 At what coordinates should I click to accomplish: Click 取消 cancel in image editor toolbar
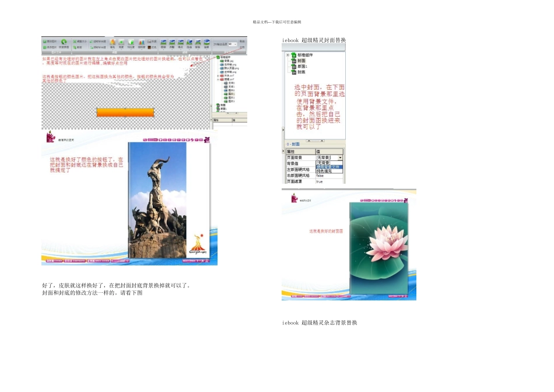pyautogui.click(x=242, y=41)
